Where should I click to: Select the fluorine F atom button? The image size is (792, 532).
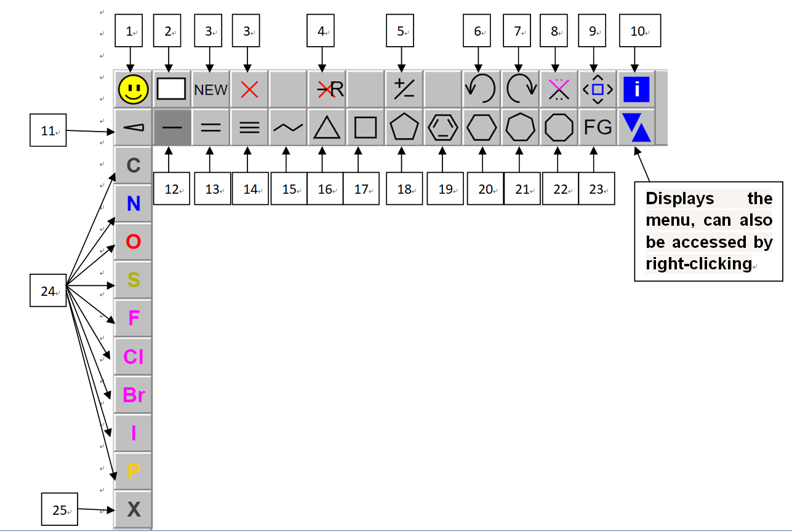pos(133,318)
